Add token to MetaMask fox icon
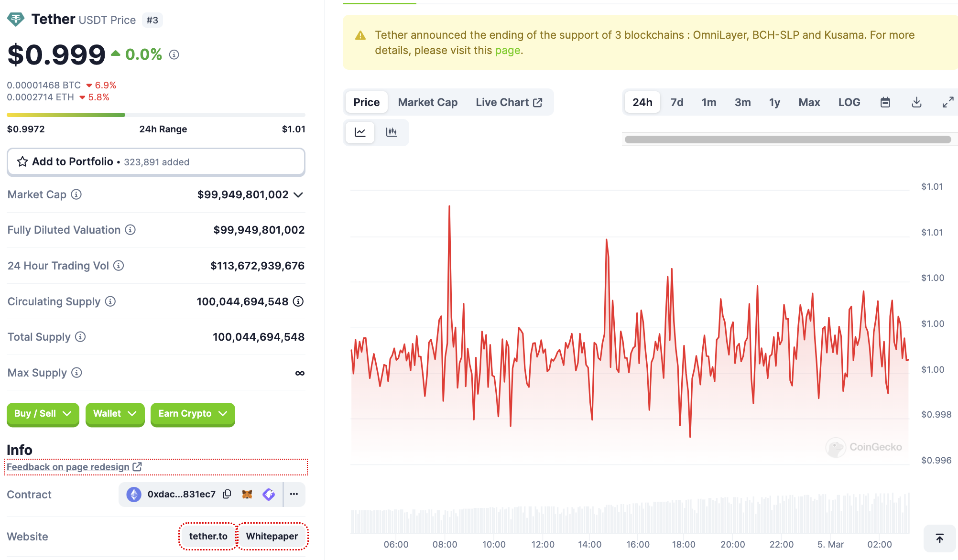958x560 pixels. click(247, 494)
